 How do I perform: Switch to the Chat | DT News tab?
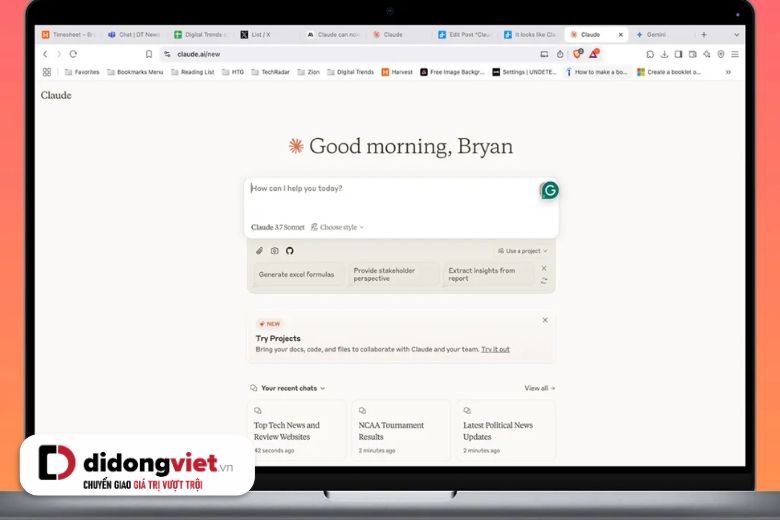[134, 34]
